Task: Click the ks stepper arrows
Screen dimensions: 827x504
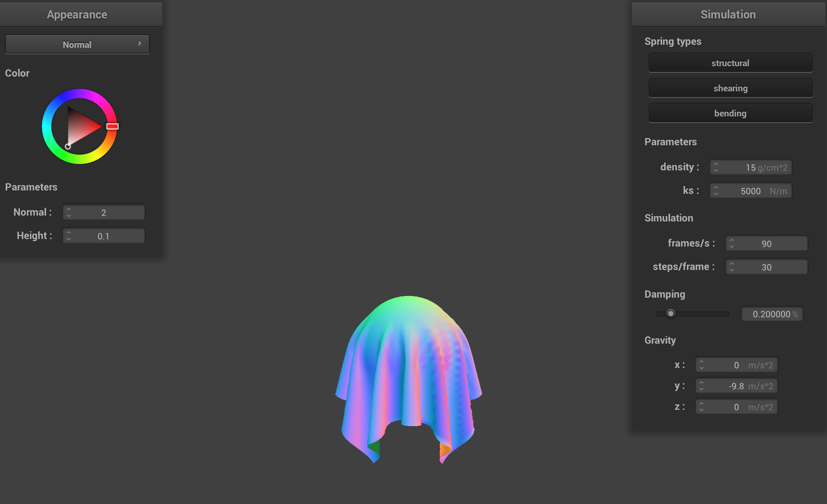Action: tap(716, 190)
